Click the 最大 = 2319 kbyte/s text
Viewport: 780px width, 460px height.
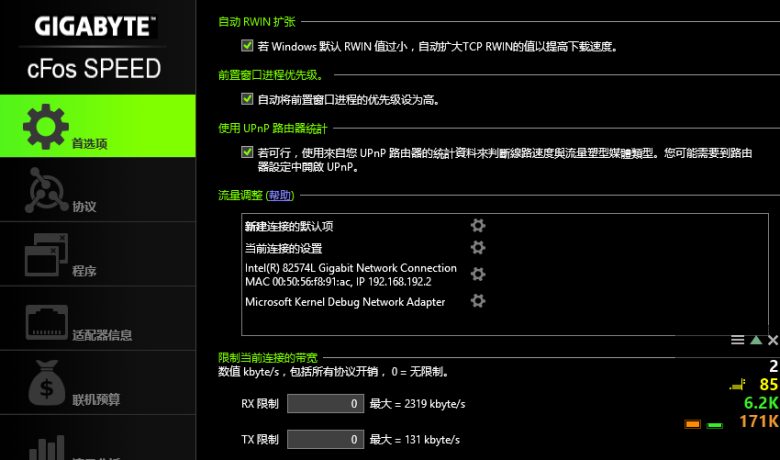(417, 404)
